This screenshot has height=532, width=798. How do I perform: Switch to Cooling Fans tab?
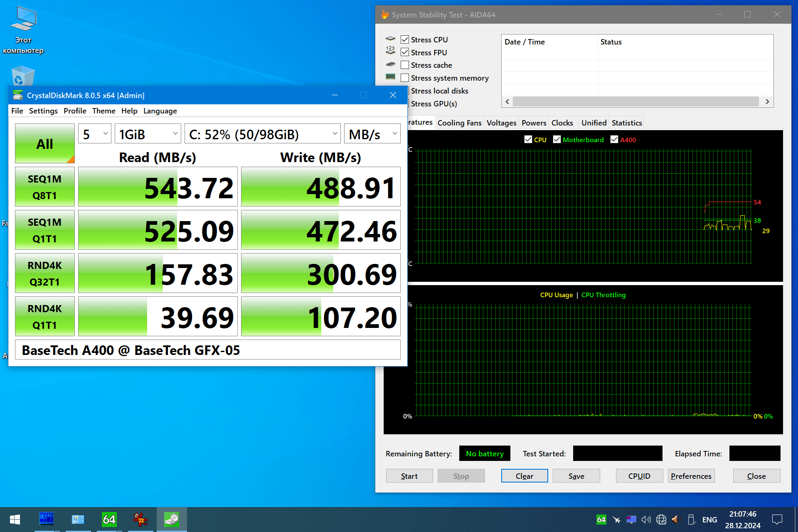(x=459, y=123)
